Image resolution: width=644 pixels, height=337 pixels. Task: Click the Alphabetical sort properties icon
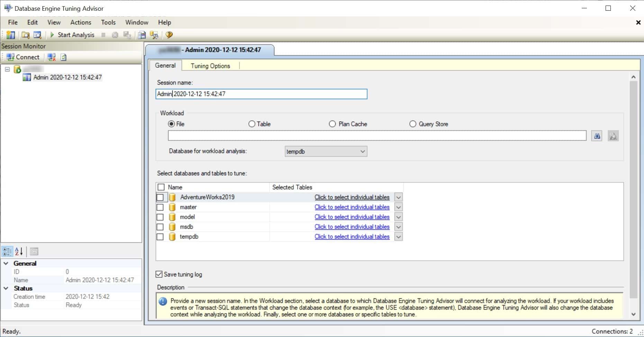[19, 251]
